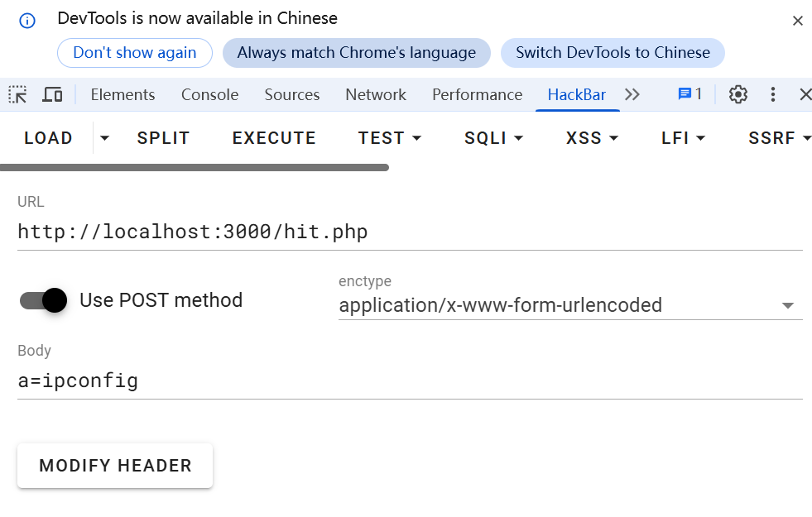Screen dimensions: 812x517
Task: Click the SPLIT button
Action: click(x=163, y=138)
